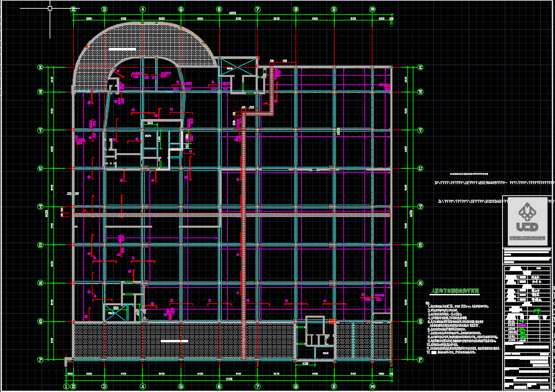Click the UCD company logo in the title block
The width and height of the screenshot is (555, 392).
[x=528, y=221]
